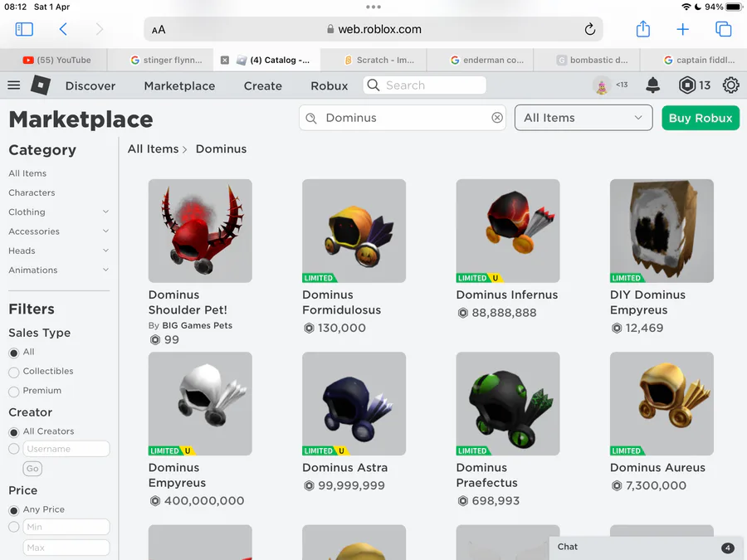Expand the Heads category chevron
This screenshot has height=560, width=747.
[105, 251]
